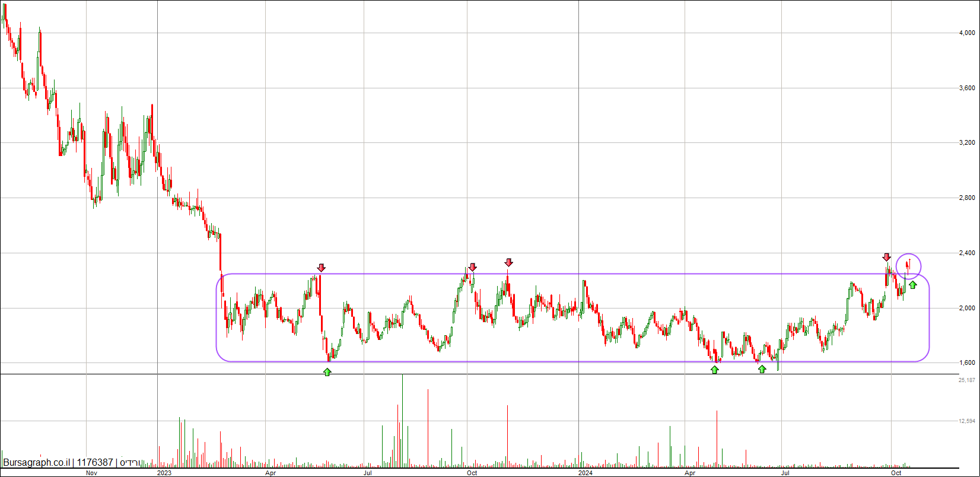
Task: Click the 1,600 price axis label
Action: pos(967,362)
